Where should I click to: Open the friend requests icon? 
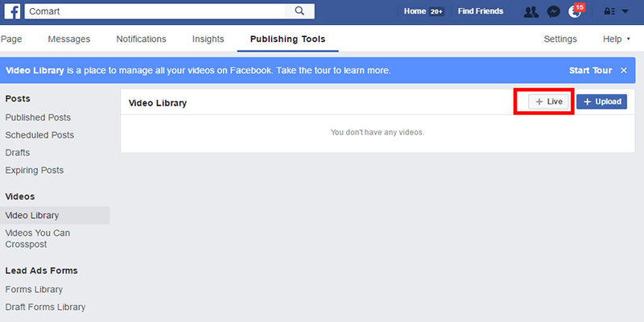tap(530, 11)
